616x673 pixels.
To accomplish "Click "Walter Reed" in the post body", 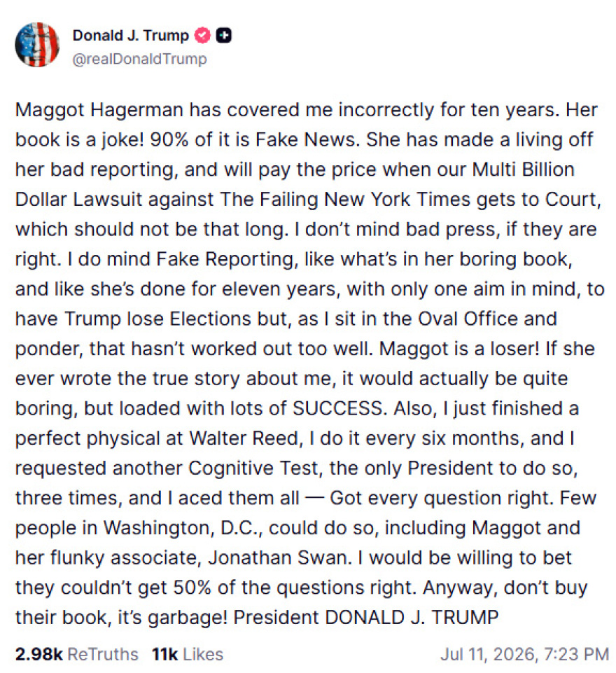I will click(244, 438).
